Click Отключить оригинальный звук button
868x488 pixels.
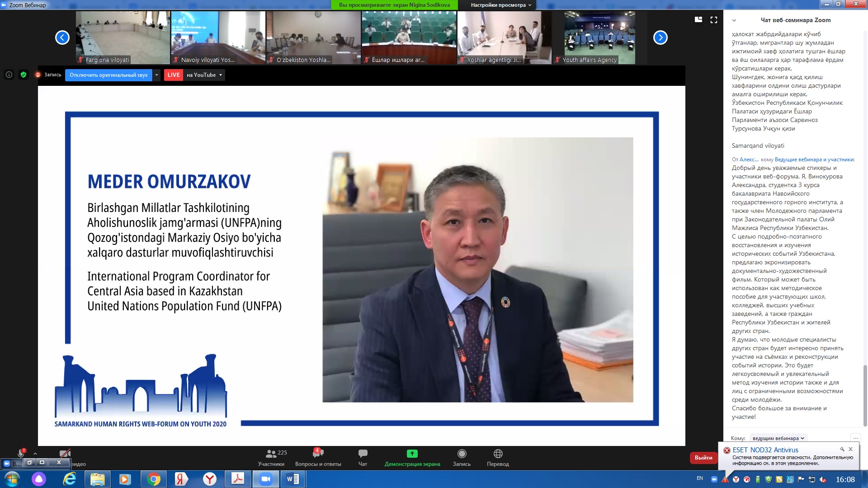click(108, 75)
